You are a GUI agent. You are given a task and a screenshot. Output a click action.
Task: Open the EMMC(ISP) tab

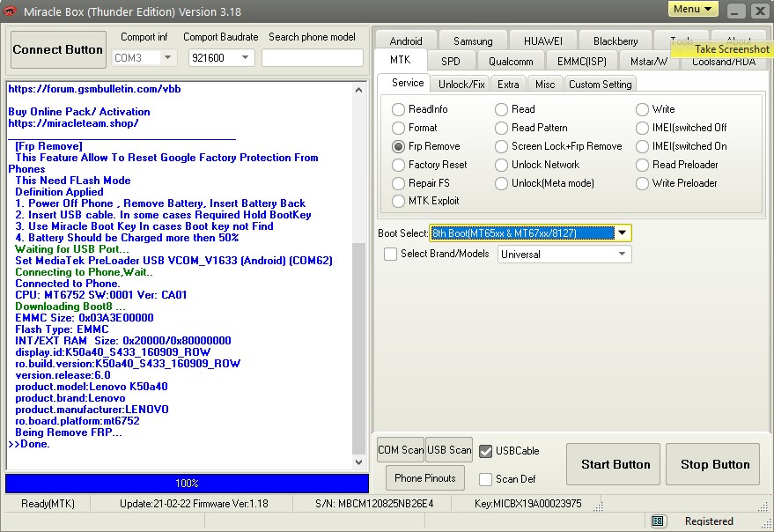[x=581, y=62]
